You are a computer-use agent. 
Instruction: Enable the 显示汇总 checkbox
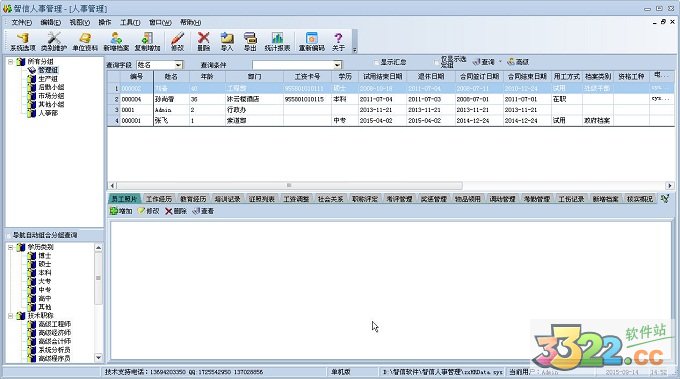point(376,62)
